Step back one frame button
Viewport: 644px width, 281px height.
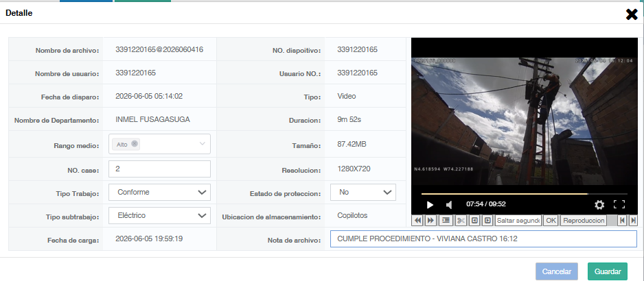pyautogui.click(x=474, y=220)
